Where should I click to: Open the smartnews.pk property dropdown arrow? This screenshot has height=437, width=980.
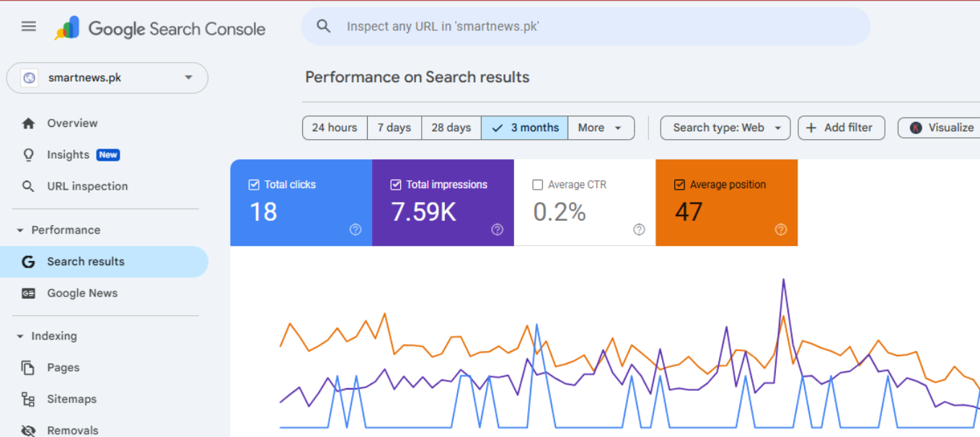coord(188,78)
